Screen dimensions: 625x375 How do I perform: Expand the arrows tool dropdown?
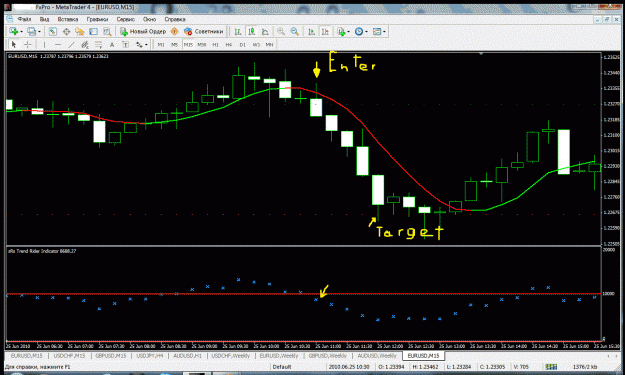146,45
